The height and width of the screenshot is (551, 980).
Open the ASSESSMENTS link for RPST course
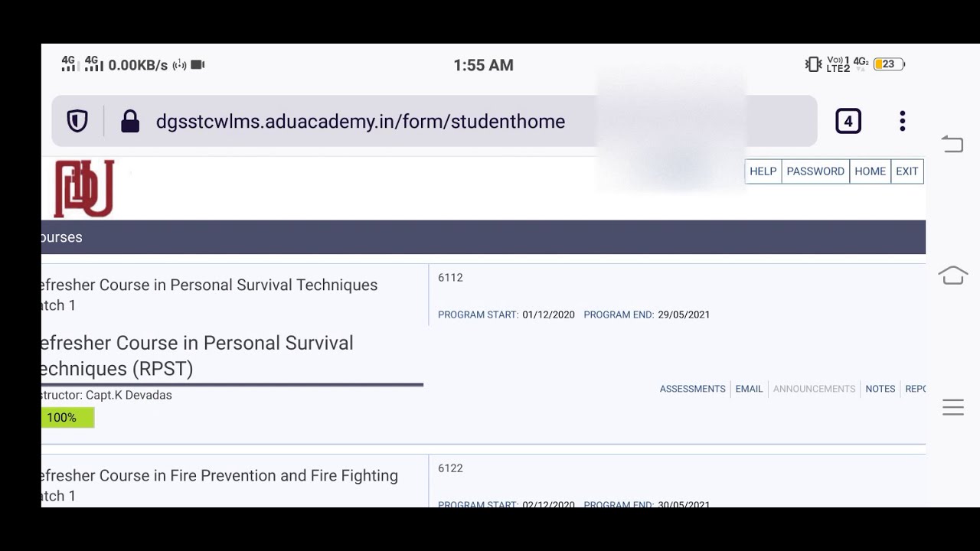pos(692,389)
